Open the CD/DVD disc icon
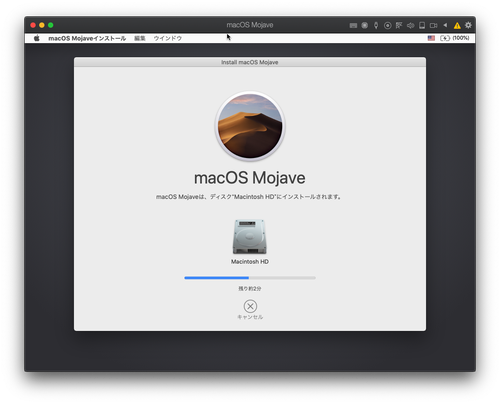 [387, 25]
